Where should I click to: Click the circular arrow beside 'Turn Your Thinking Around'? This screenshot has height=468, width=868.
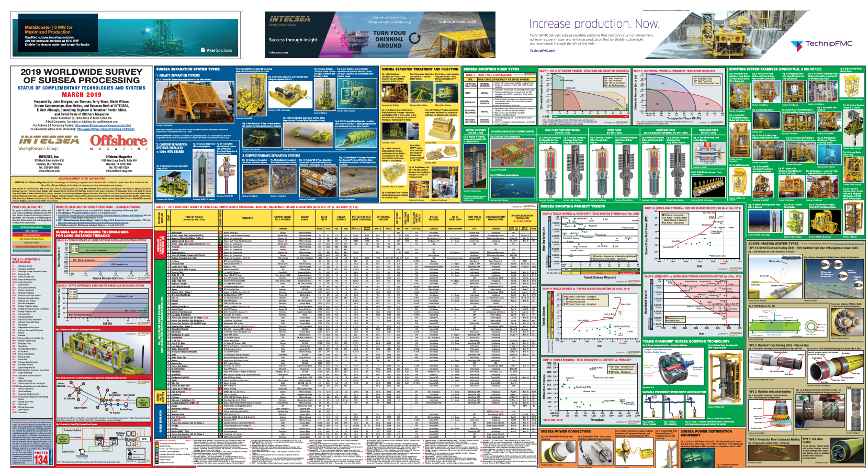click(x=415, y=39)
